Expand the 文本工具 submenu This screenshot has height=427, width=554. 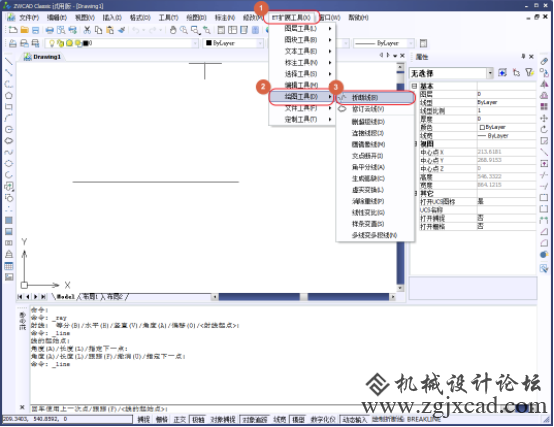pos(302,51)
